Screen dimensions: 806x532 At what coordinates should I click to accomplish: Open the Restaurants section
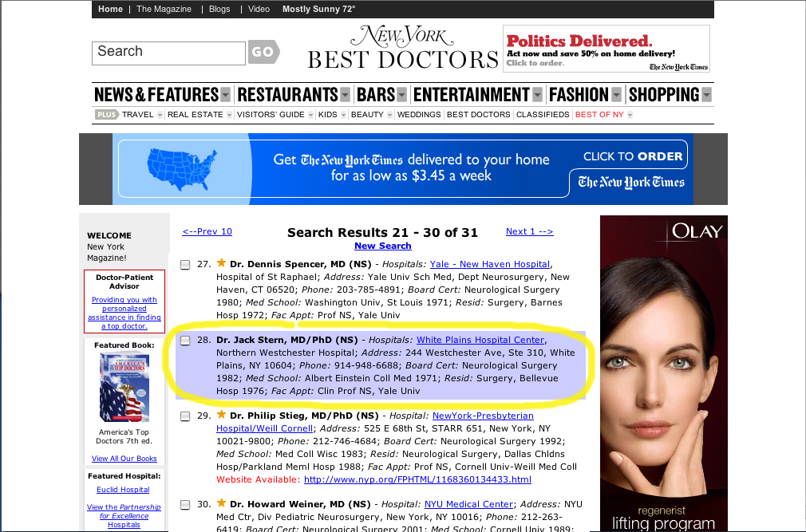point(287,95)
